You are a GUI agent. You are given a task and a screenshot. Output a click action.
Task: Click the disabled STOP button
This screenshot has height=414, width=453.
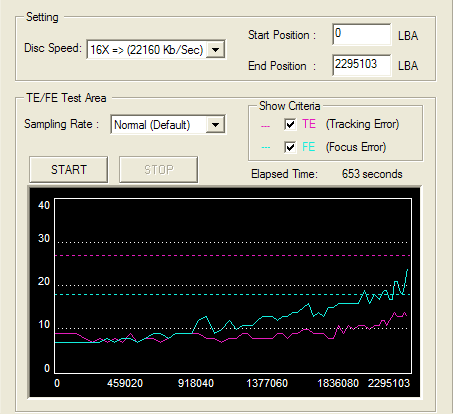(159, 170)
